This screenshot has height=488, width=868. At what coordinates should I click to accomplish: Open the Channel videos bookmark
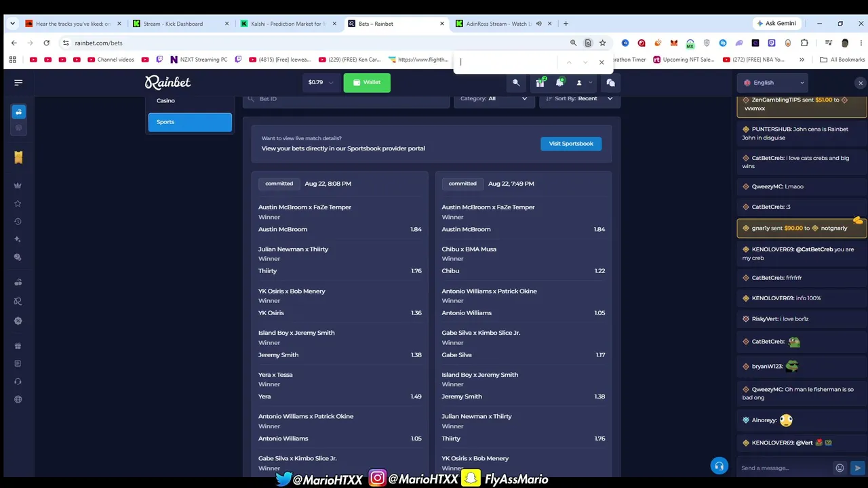pyautogui.click(x=111, y=60)
